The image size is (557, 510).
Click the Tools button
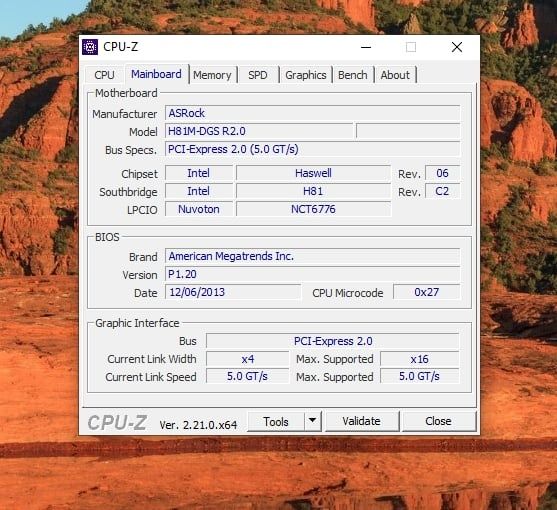(276, 422)
